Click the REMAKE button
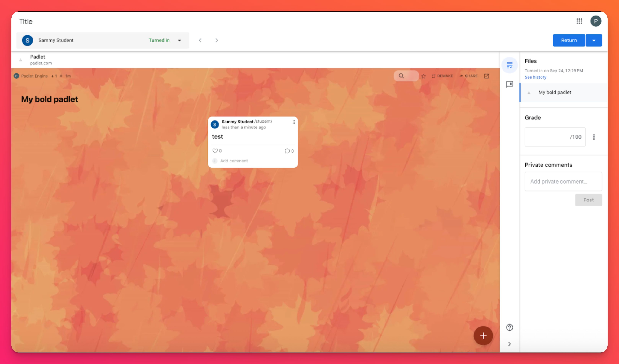This screenshot has width=619, height=364. coord(442,76)
